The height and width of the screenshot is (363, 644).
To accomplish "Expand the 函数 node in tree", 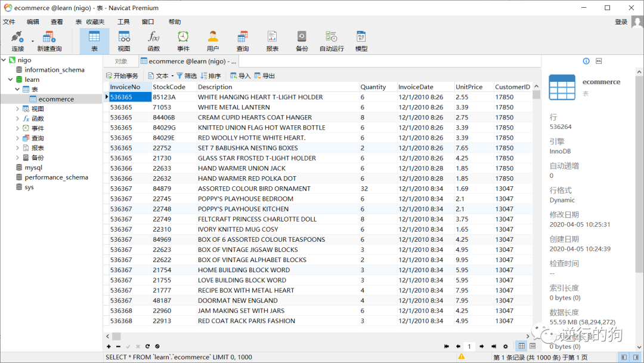I will pyautogui.click(x=17, y=118).
